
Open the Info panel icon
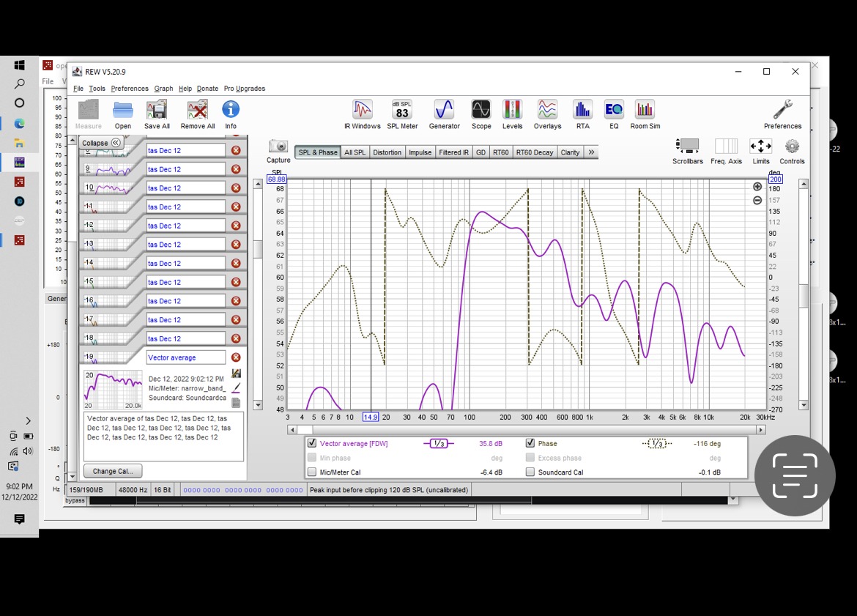231,114
